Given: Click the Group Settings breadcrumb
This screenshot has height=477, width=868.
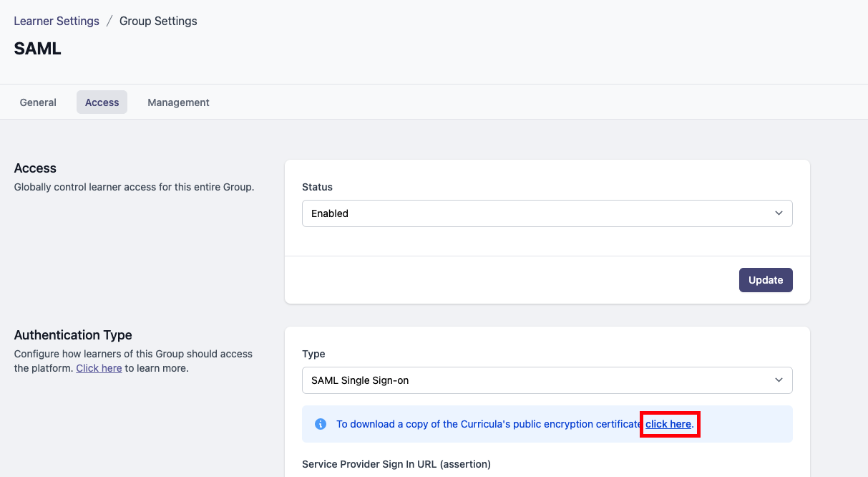Looking at the screenshot, I should (158, 21).
